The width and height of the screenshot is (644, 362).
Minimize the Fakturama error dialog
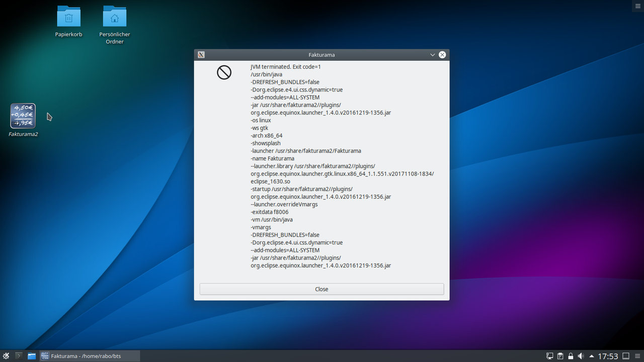coord(432,55)
